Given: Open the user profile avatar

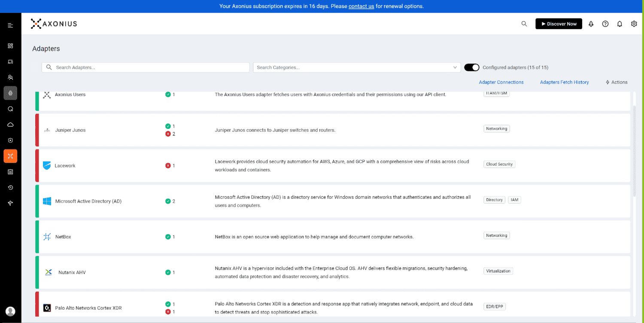Looking at the screenshot, I should 10,311.
